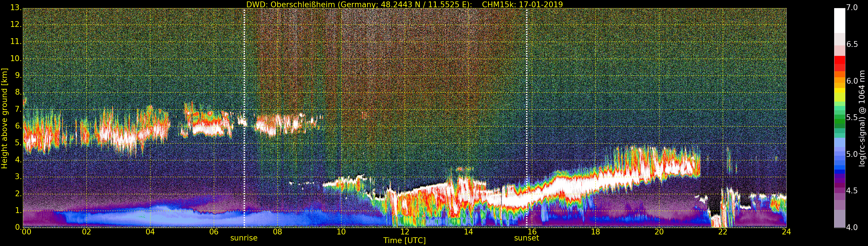Select height axis tick '3.'
Viewport: 868px width, 246px height.
18,177
